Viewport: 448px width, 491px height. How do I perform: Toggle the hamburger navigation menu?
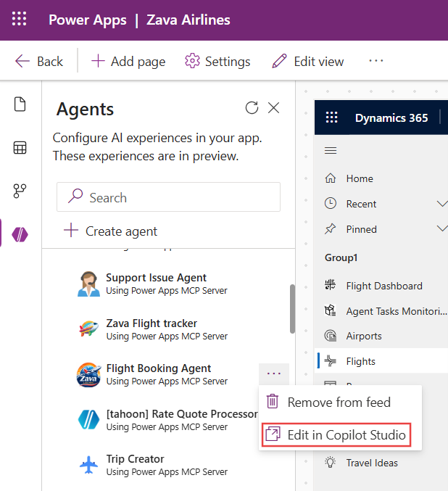point(331,151)
